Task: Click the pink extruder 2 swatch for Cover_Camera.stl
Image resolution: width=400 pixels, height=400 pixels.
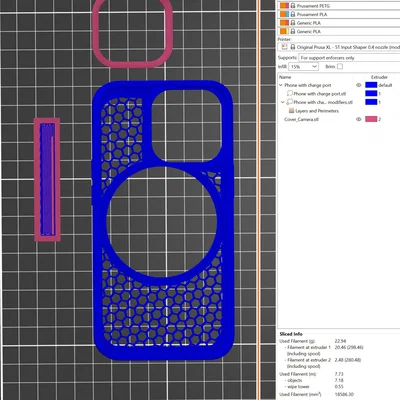Action: pos(371,119)
